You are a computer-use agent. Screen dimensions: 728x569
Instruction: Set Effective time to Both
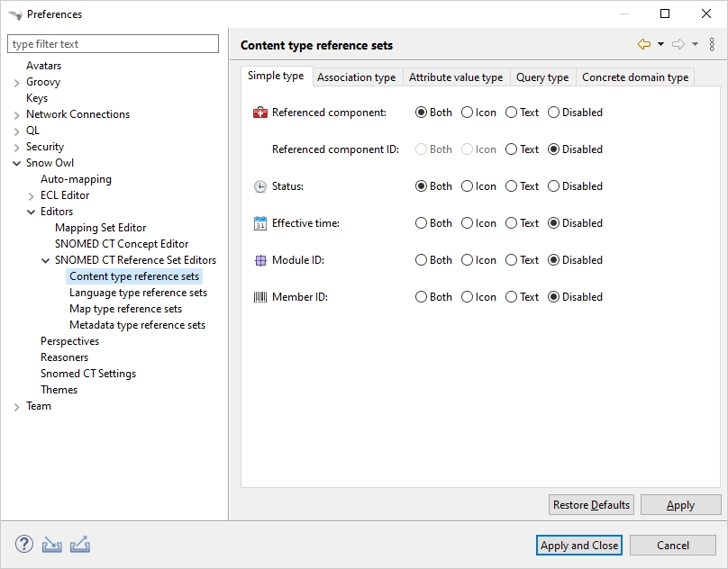point(422,223)
